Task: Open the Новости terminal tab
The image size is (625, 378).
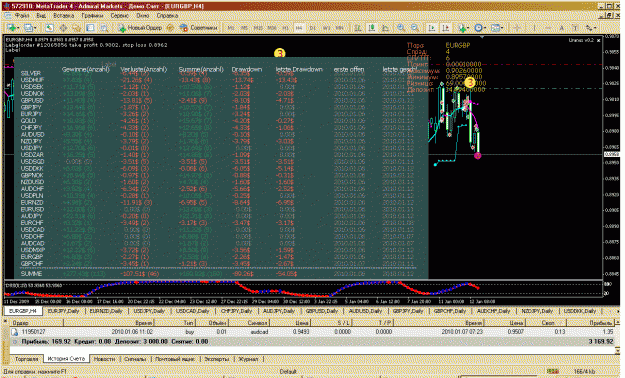Action: tap(104, 359)
